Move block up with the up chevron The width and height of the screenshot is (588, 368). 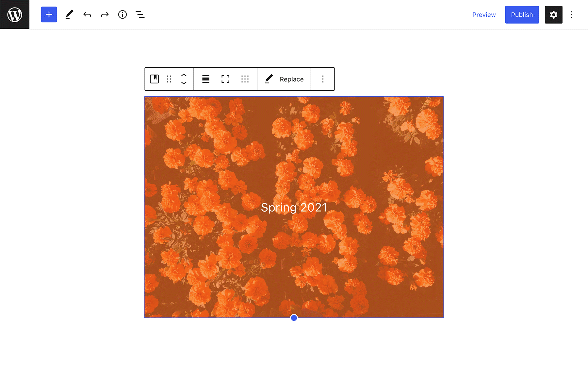pyautogui.click(x=184, y=75)
